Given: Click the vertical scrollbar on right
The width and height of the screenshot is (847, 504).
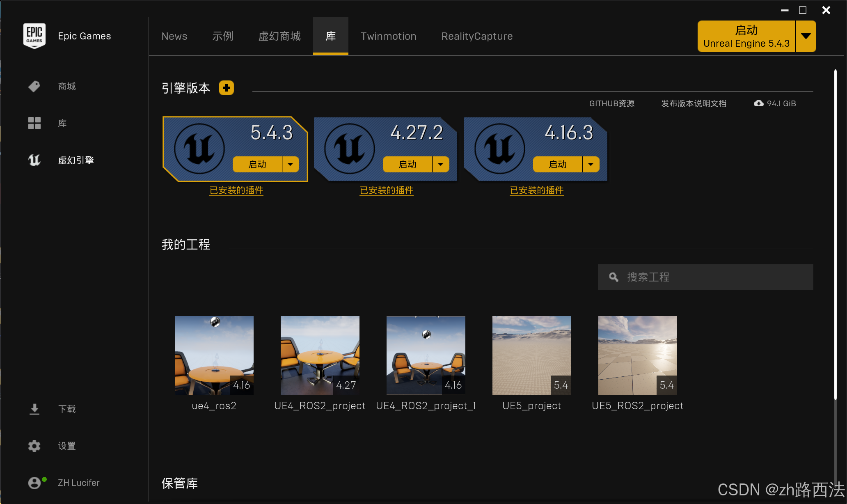Looking at the screenshot, I should [x=835, y=235].
